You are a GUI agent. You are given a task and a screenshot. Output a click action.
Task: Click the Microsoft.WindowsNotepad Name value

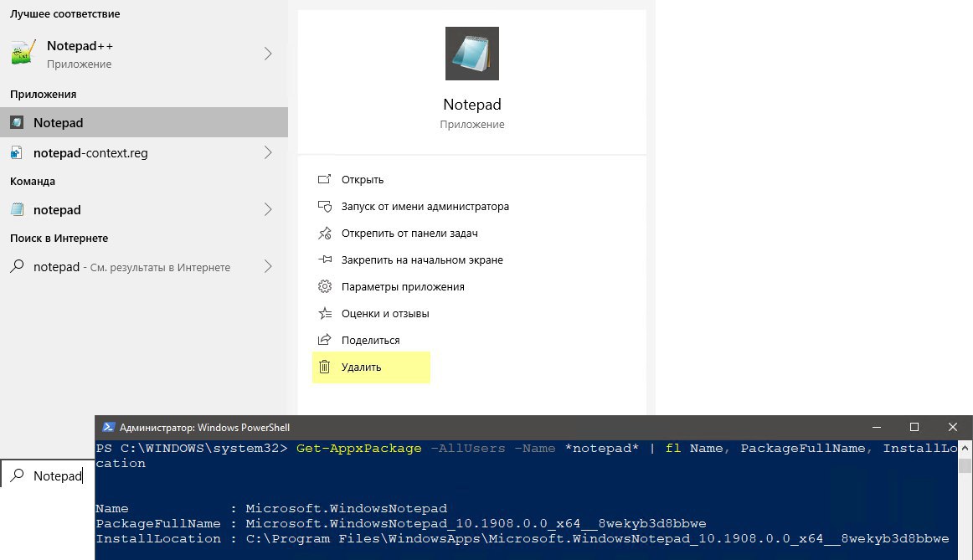(347, 509)
